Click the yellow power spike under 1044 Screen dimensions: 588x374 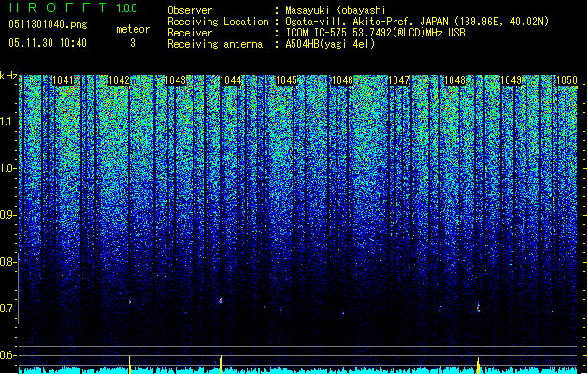point(221,365)
